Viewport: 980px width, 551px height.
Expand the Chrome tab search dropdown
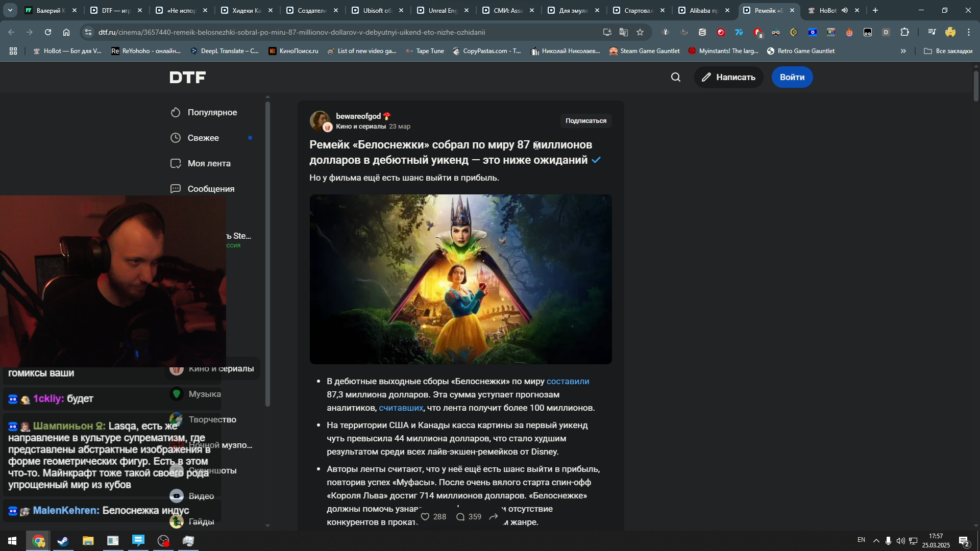[10, 10]
